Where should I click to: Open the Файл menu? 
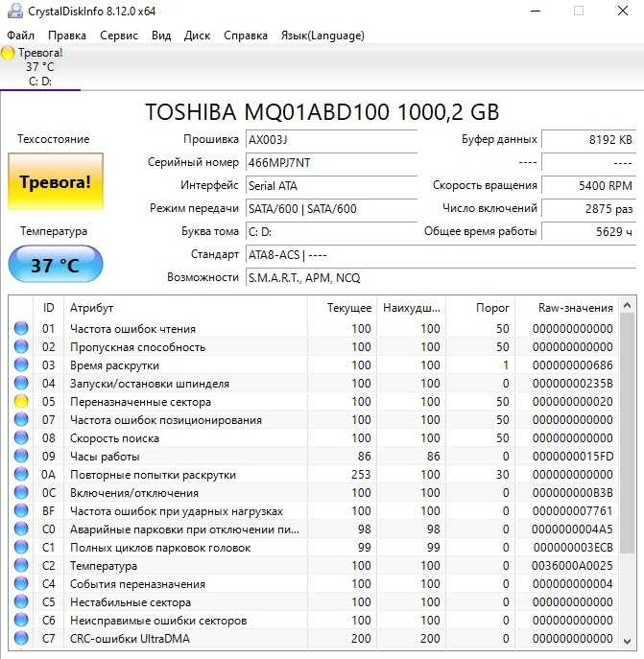pyautogui.click(x=20, y=35)
